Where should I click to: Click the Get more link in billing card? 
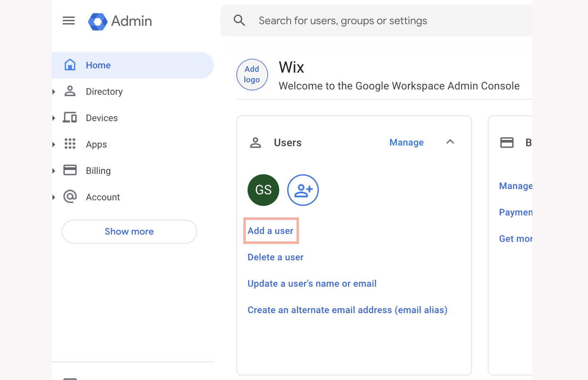[515, 239]
